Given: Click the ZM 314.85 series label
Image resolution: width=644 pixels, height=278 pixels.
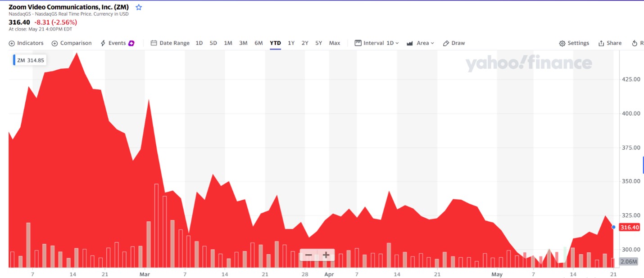Looking at the screenshot, I should click(31, 60).
